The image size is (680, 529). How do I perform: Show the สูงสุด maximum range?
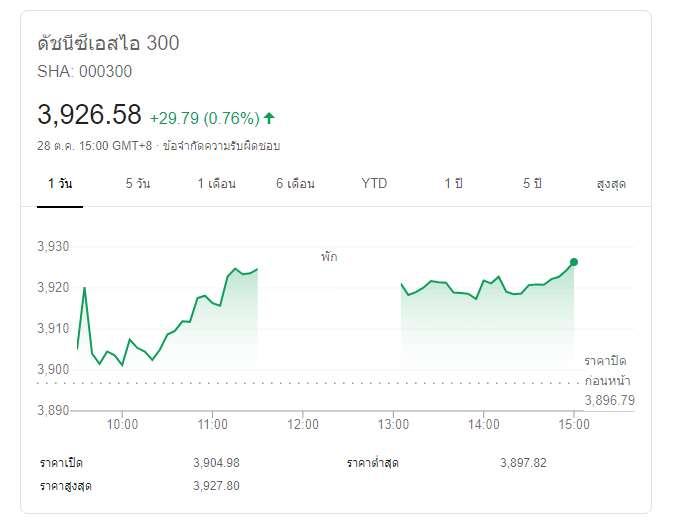(x=611, y=184)
